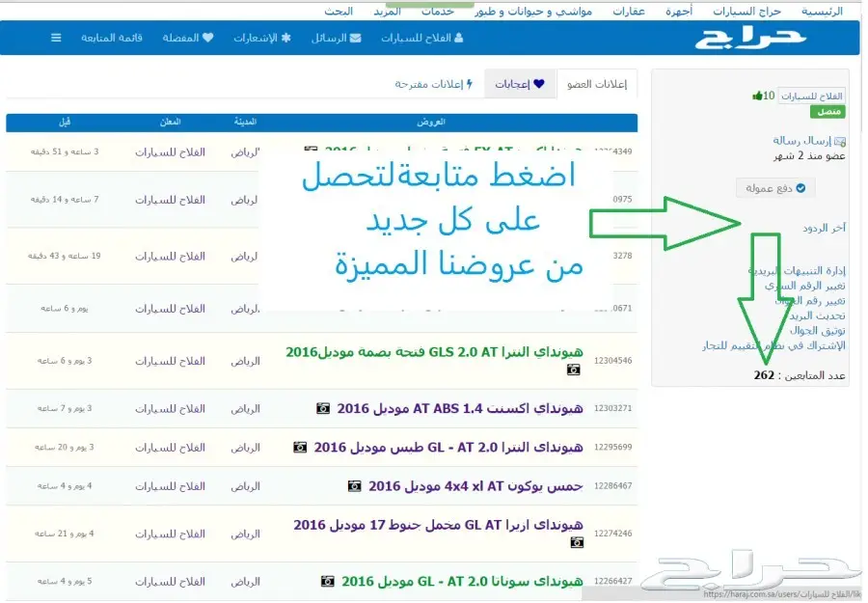Click the envelope icon next to إرسال رسالة

coord(840,140)
